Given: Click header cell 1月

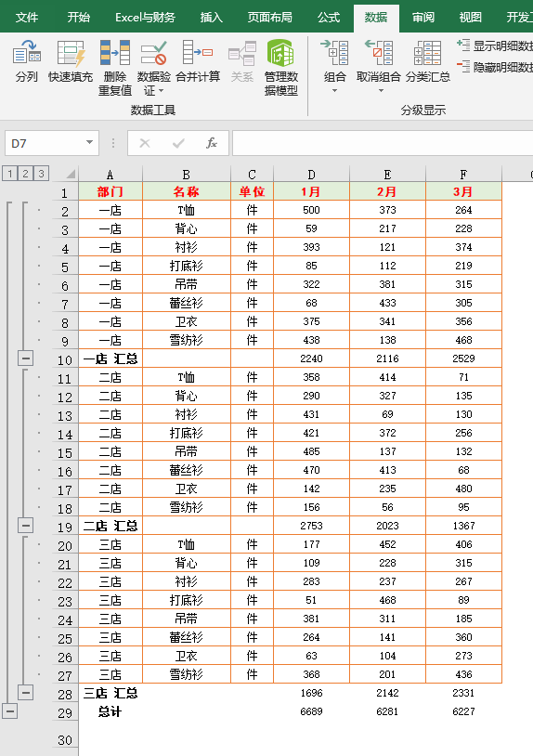Looking at the screenshot, I should click(311, 191).
